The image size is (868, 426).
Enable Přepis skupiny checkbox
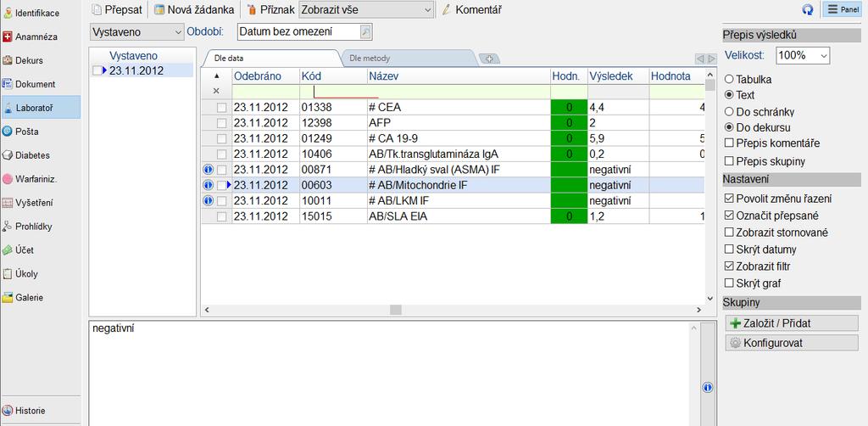729,161
